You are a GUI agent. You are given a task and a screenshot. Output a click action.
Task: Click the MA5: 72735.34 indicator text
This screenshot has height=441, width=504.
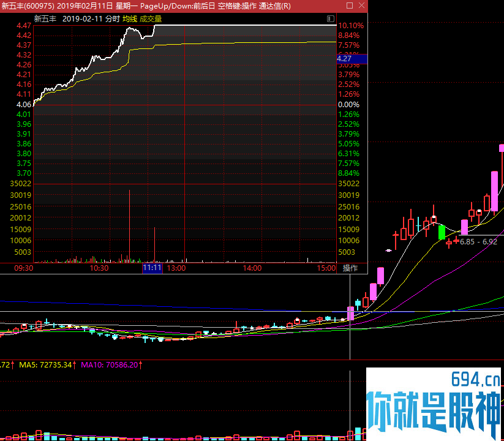click(x=45, y=365)
